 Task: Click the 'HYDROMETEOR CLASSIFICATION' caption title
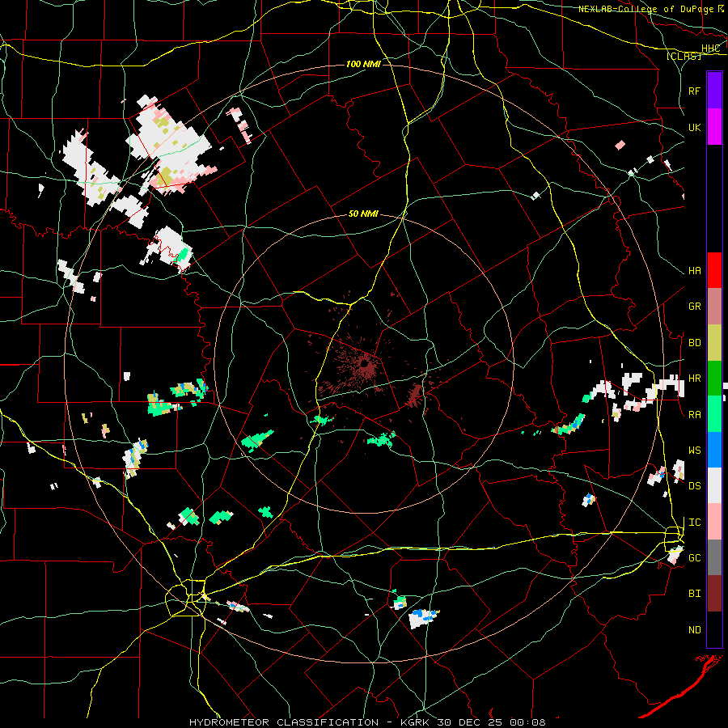284,722
